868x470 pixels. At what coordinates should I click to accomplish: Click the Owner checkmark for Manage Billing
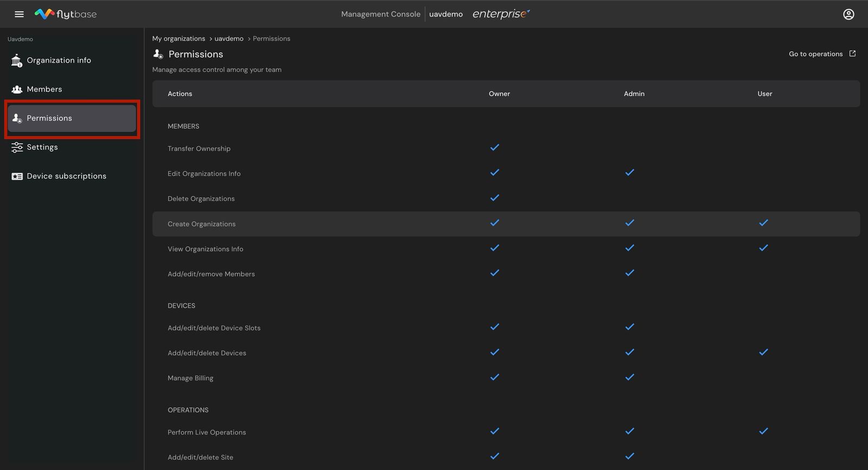[495, 377]
